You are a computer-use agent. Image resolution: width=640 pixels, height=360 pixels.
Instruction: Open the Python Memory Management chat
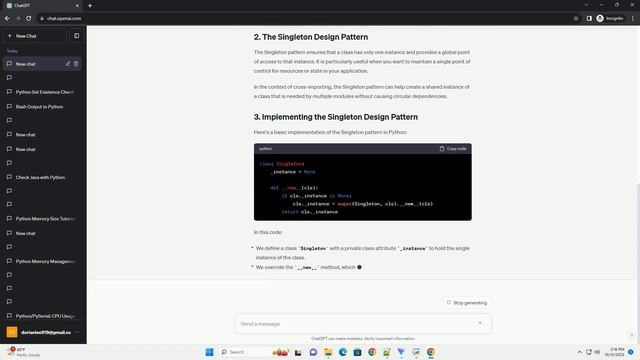pyautogui.click(x=42, y=261)
